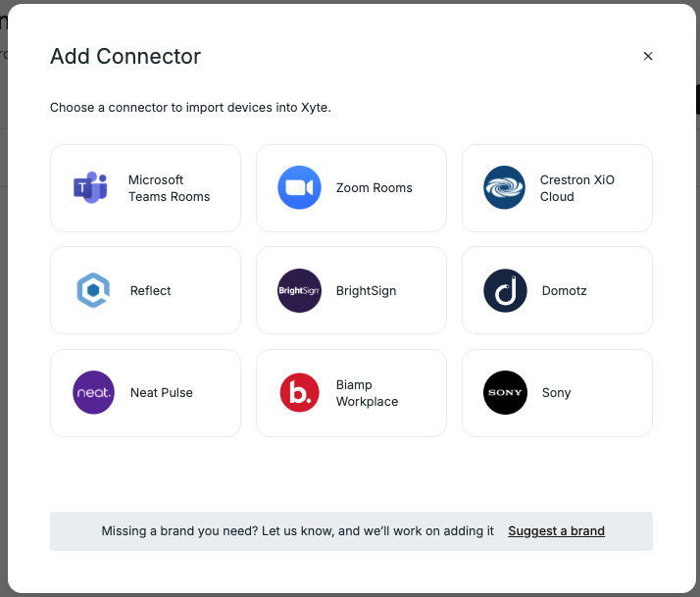The image size is (700, 597).
Task: Click the Microsoft Teams logo icon
Action: coord(90,187)
